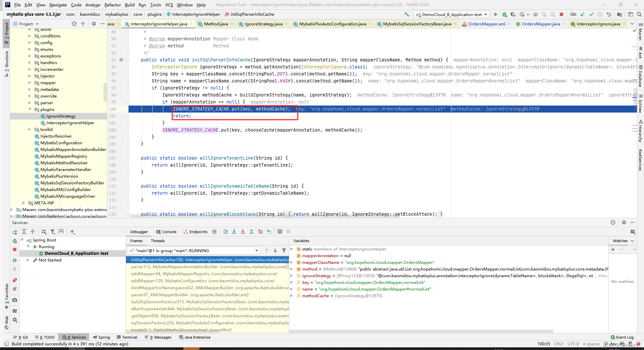The height and width of the screenshot is (350, 644).
Task: Expand static members of InterceptorIgnoreHelper
Action: [292, 249]
